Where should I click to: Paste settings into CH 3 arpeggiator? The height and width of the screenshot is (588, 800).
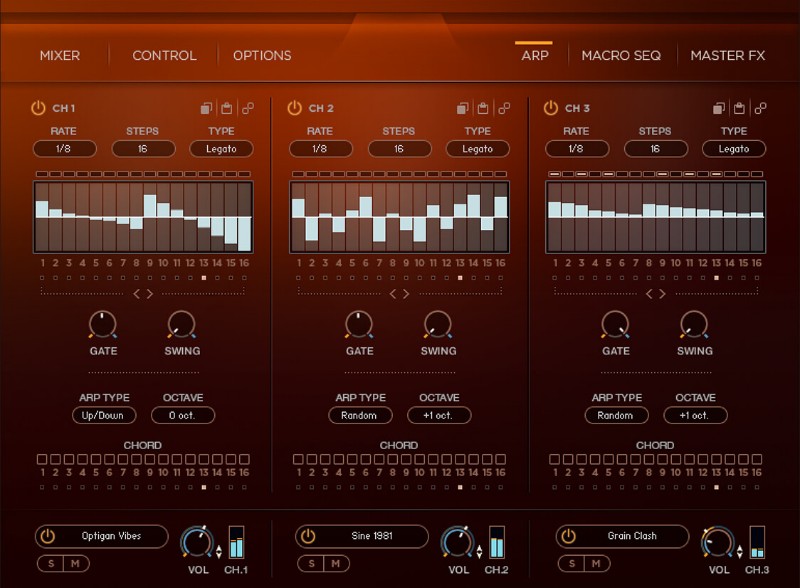pos(739,106)
